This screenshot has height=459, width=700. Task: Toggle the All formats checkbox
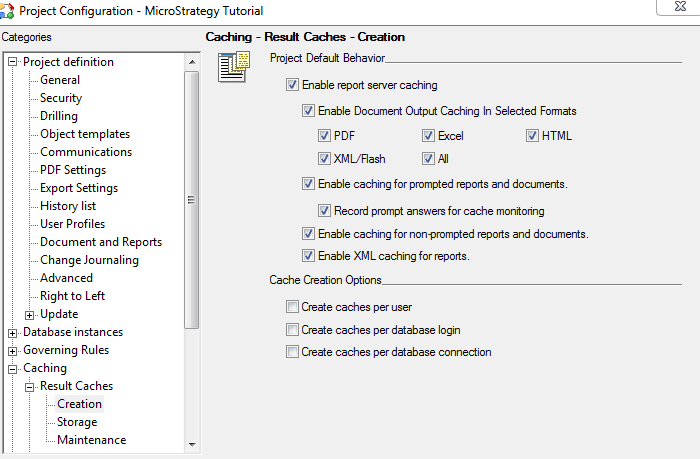[428, 158]
